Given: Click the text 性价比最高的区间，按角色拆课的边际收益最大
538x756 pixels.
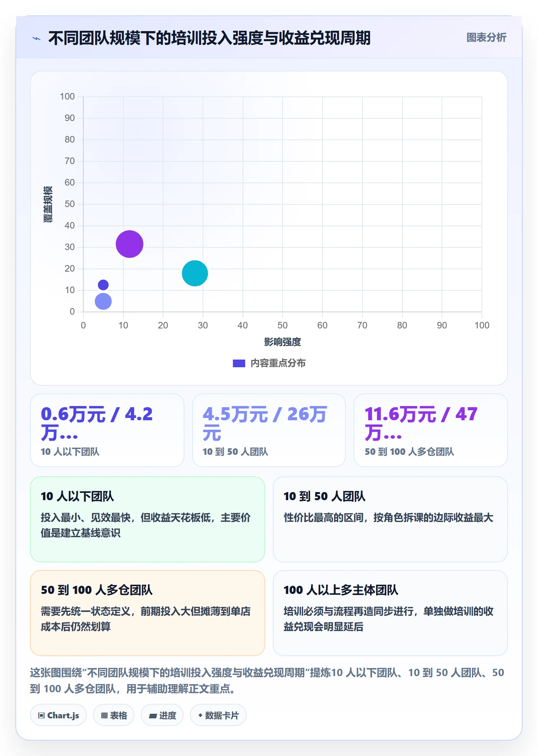Looking at the screenshot, I should coord(389,517).
